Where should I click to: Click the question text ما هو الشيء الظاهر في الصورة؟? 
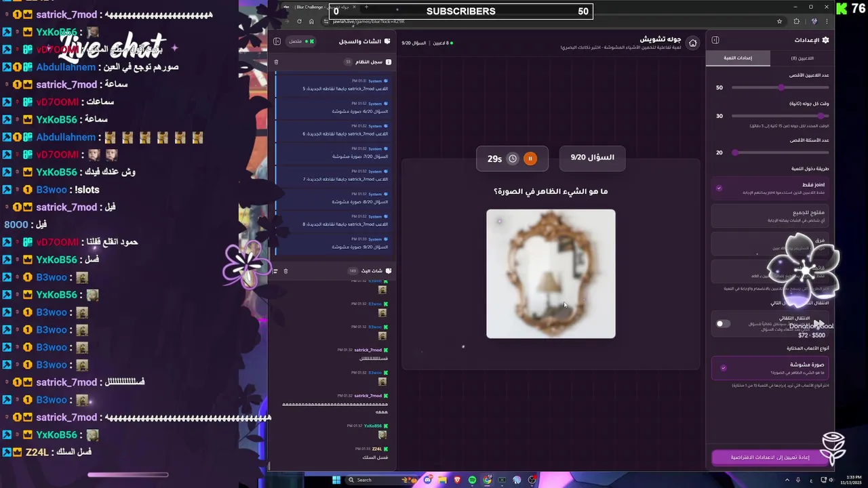coord(551,192)
